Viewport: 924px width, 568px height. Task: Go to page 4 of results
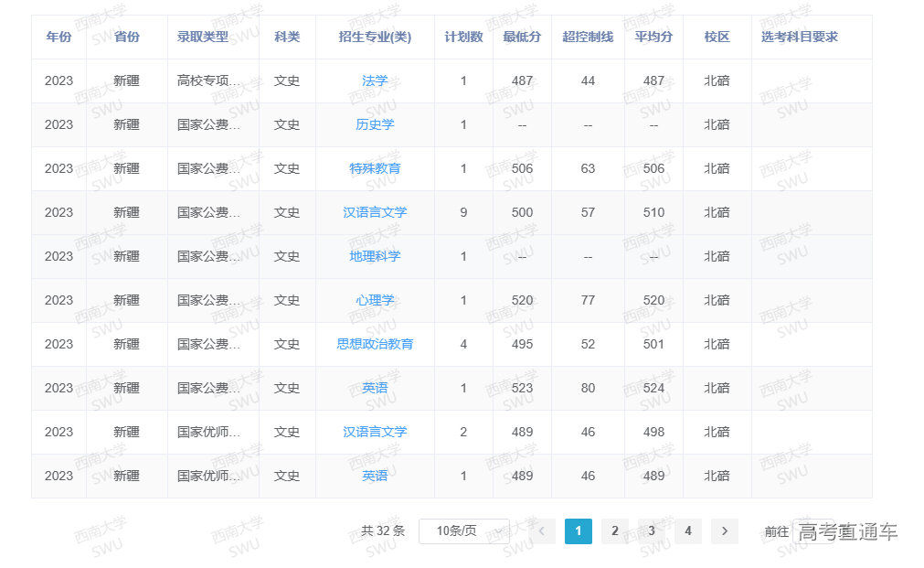pyautogui.click(x=688, y=531)
